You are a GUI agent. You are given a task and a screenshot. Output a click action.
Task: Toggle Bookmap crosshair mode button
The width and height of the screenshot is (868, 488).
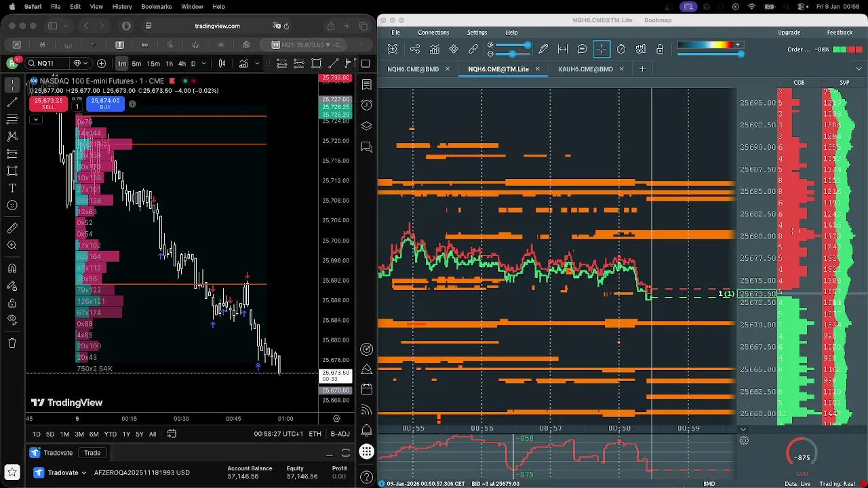tap(601, 49)
